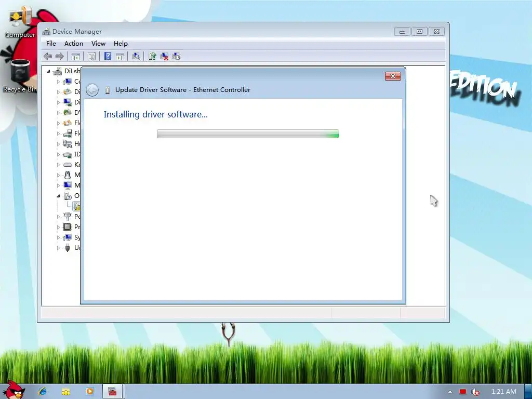Select the Other devices category icon

(68, 196)
